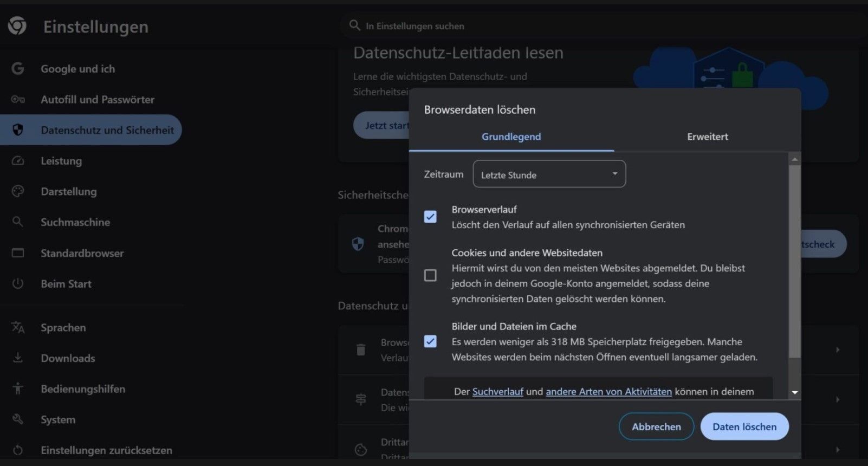The image size is (868, 466).
Task: Click the search magnifier icon in settings search
Action: 354,25
